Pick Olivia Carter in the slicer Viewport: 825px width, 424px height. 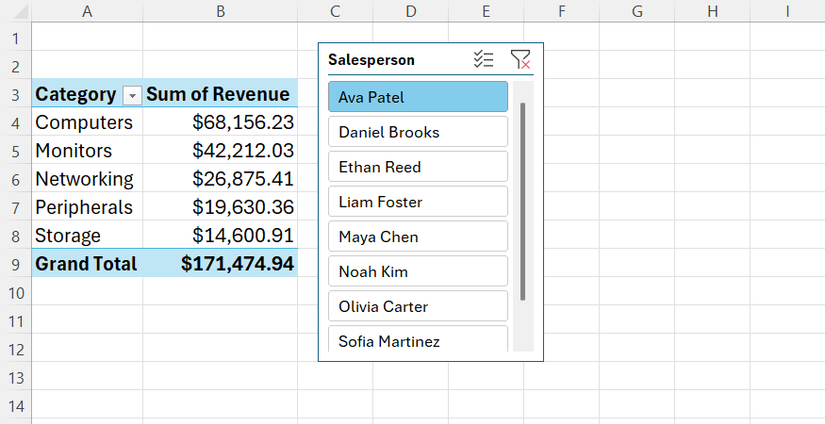coord(418,306)
